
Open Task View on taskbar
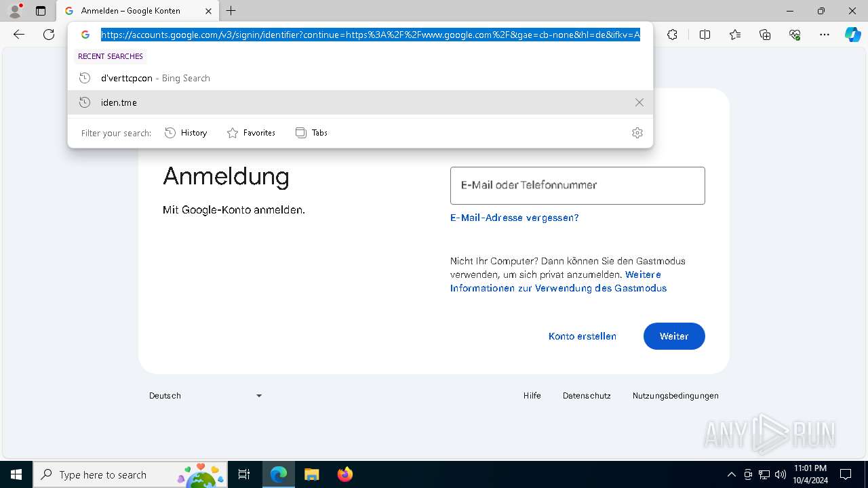point(244,474)
